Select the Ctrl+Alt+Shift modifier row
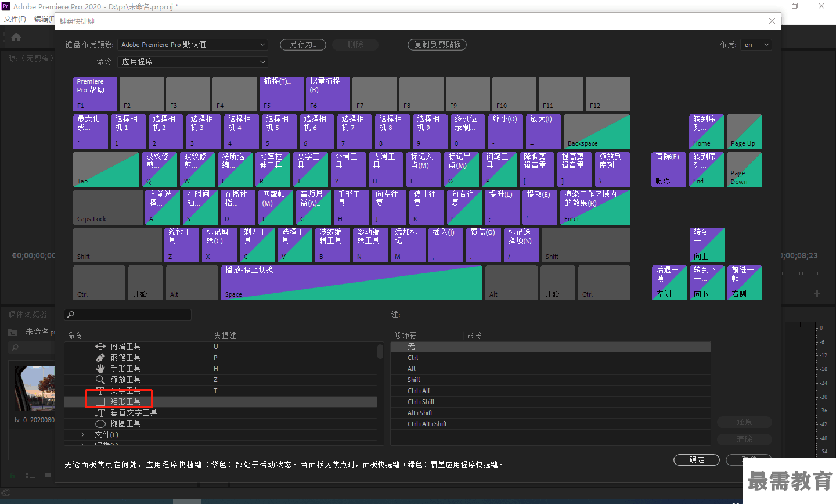 [x=550, y=424]
